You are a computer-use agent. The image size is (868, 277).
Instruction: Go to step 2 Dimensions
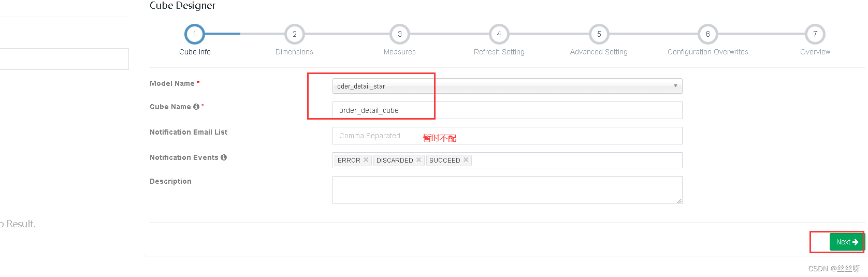click(295, 34)
